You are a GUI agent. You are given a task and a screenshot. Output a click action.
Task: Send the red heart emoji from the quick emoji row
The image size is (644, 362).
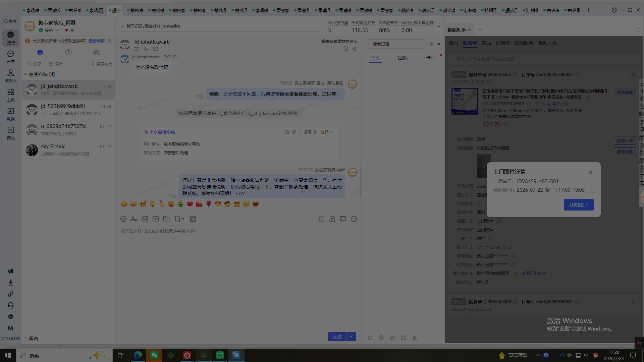pyautogui.click(x=190, y=204)
